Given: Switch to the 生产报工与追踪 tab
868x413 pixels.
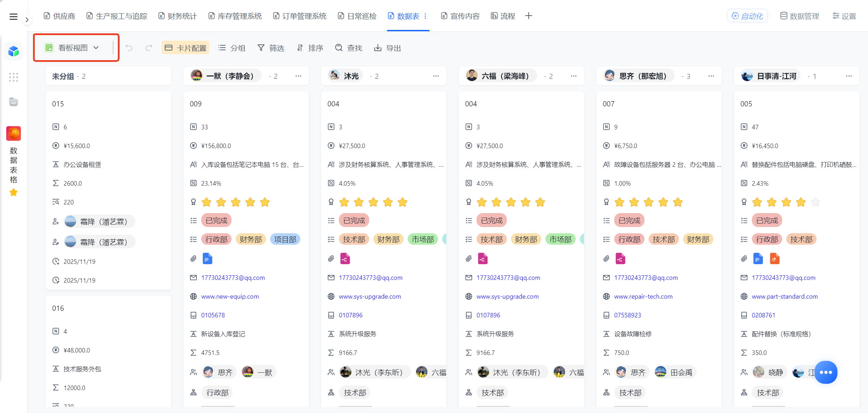Looking at the screenshot, I should tap(117, 16).
